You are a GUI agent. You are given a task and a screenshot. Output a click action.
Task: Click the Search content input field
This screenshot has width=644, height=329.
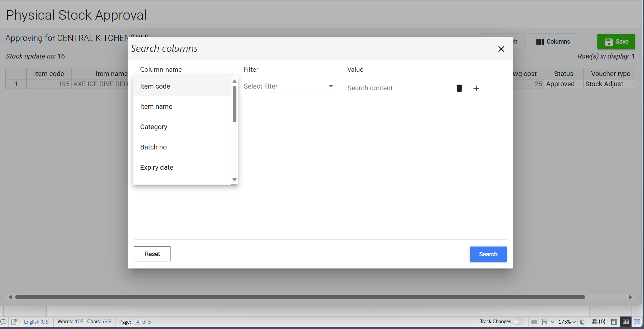[x=393, y=88]
